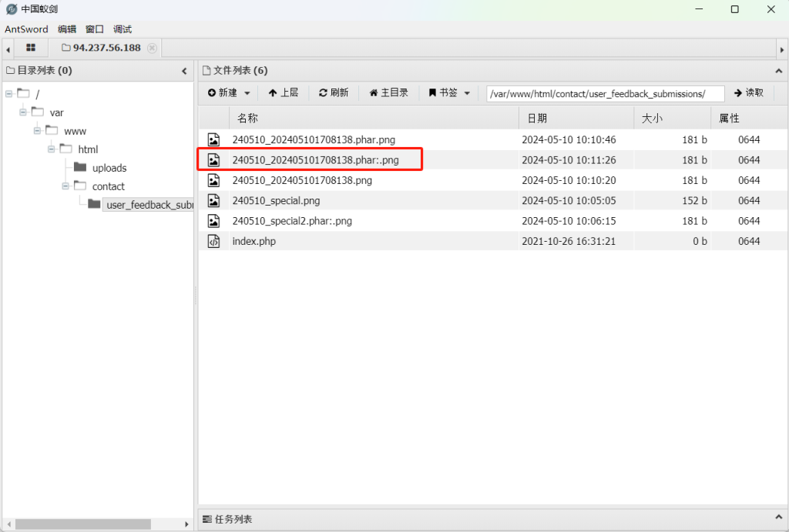Image resolution: width=789 pixels, height=532 pixels.
Task: Collapse the contact folder node
Action: click(x=65, y=186)
